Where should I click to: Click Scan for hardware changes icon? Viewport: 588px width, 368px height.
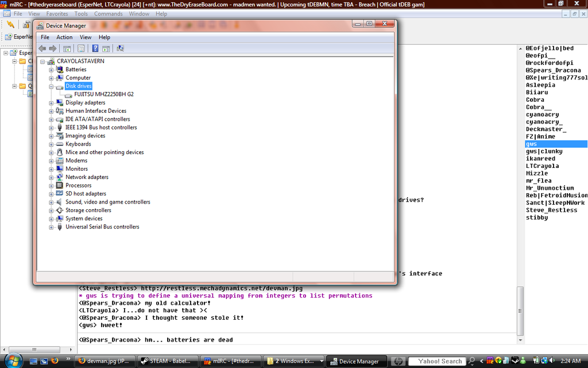(x=120, y=49)
